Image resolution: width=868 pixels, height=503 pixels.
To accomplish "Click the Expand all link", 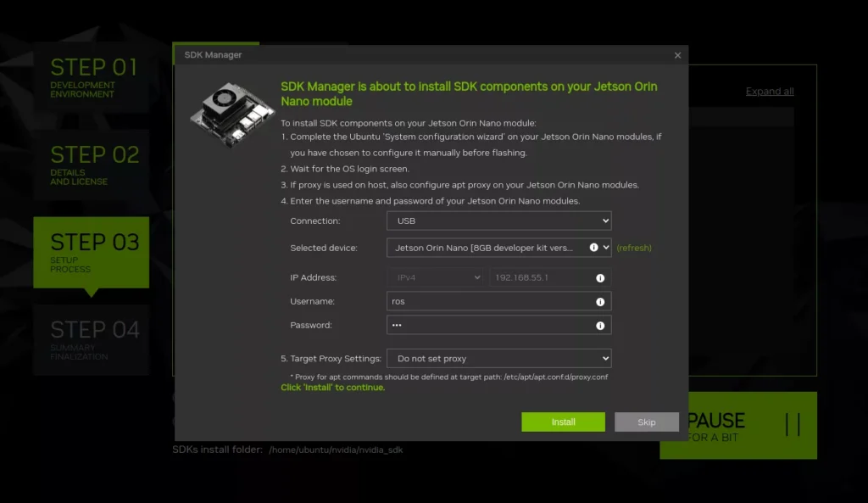I will [x=770, y=92].
